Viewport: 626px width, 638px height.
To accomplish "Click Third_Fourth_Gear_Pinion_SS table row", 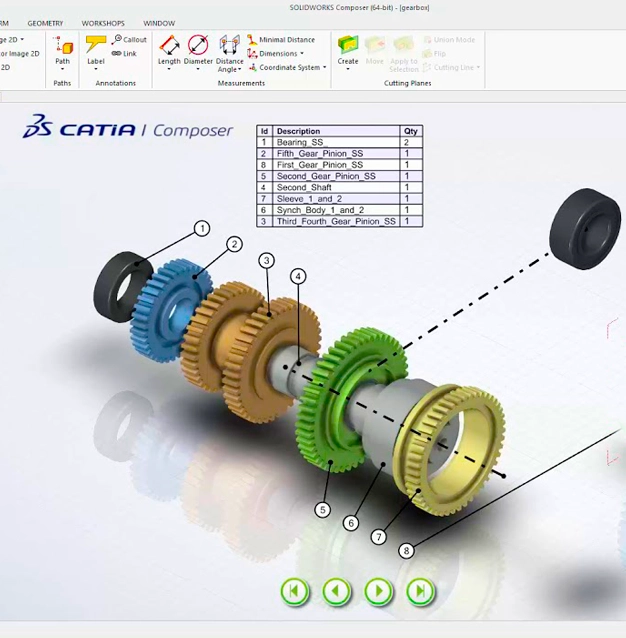I will tap(340, 221).
